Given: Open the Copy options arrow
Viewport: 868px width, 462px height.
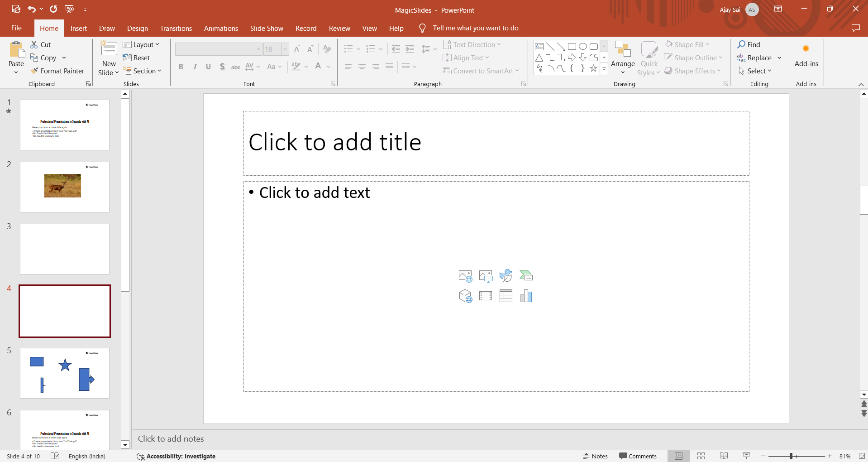Looking at the screenshot, I should [x=64, y=58].
